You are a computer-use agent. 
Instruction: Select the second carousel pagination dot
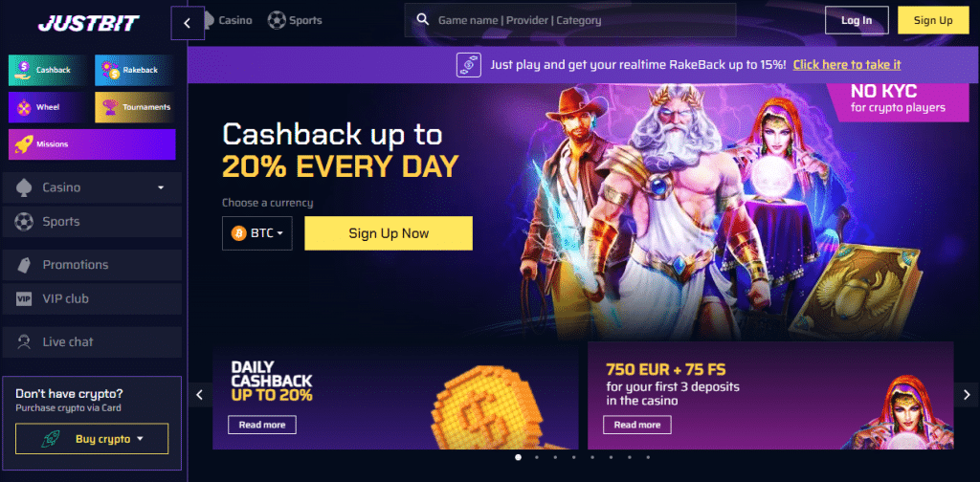537,457
